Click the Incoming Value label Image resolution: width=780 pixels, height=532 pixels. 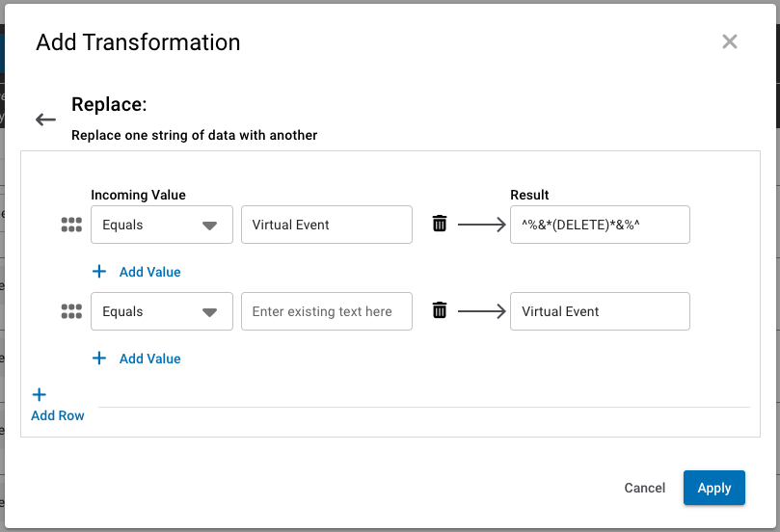click(x=138, y=195)
